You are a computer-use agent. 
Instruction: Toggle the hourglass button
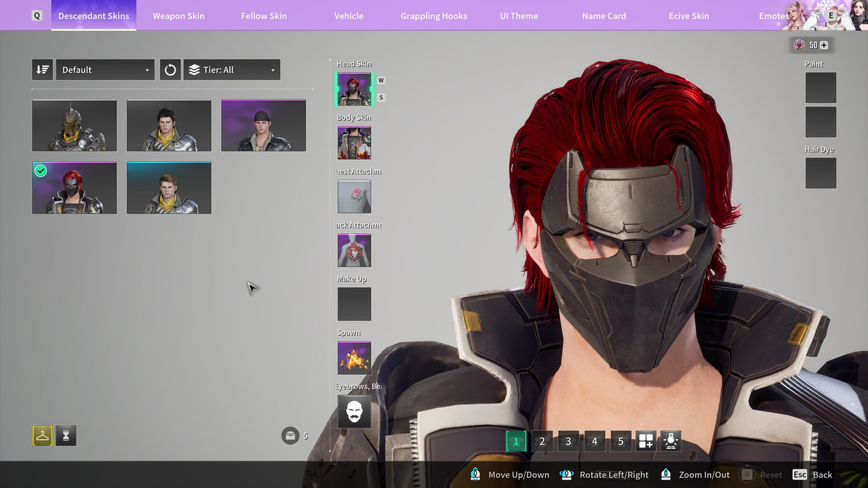click(x=66, y=436)
